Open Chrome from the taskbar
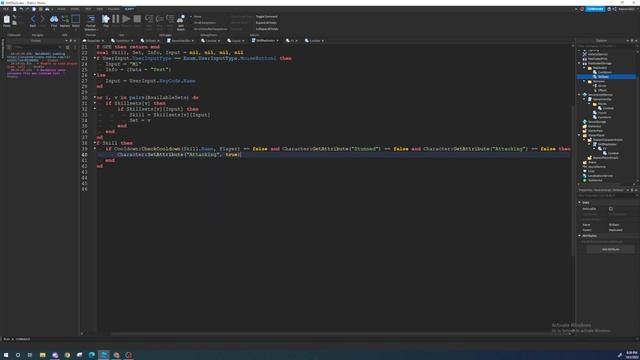 click(67, 355)
